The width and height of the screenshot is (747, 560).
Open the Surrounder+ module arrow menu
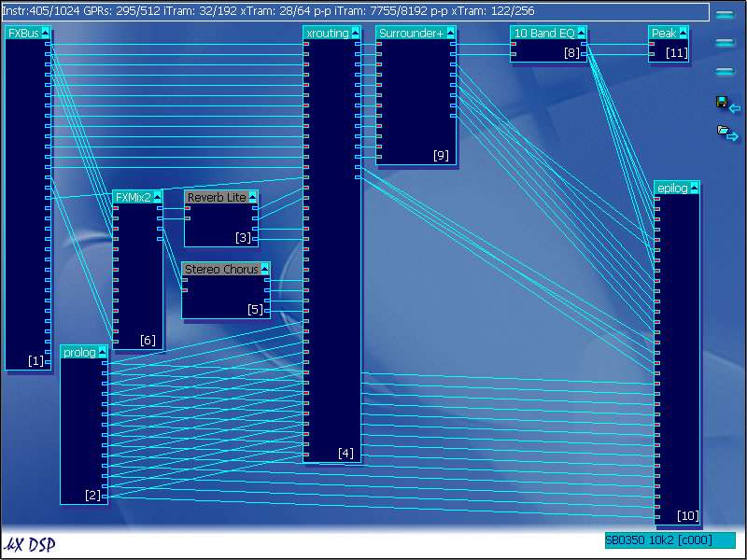tap(451, 34)
